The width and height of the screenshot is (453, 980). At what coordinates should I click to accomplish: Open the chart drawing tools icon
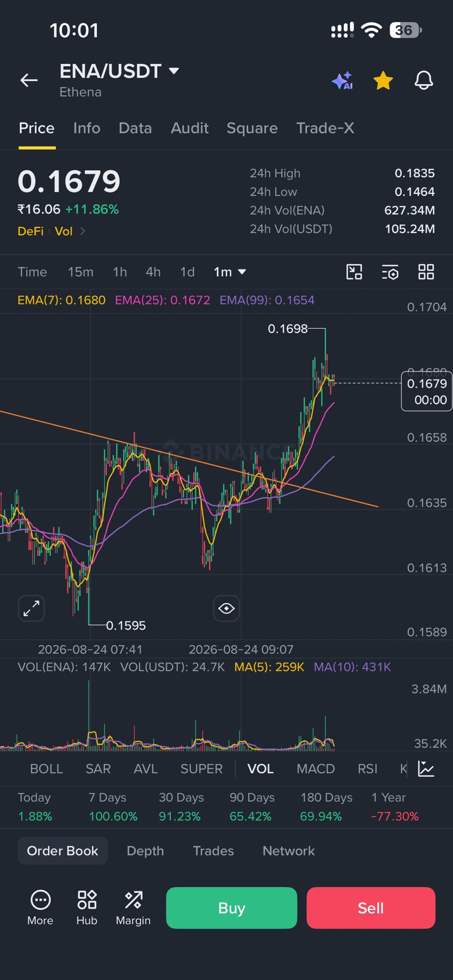click(x=355, y=272)
